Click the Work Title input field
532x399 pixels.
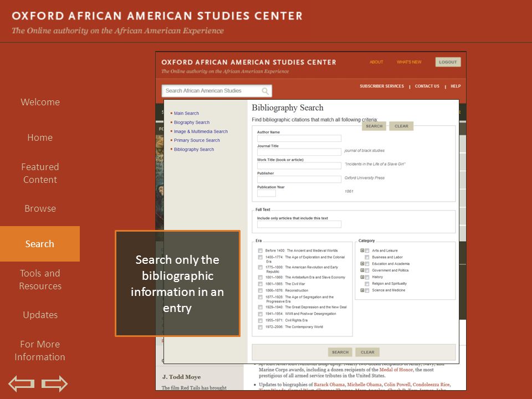299,166
